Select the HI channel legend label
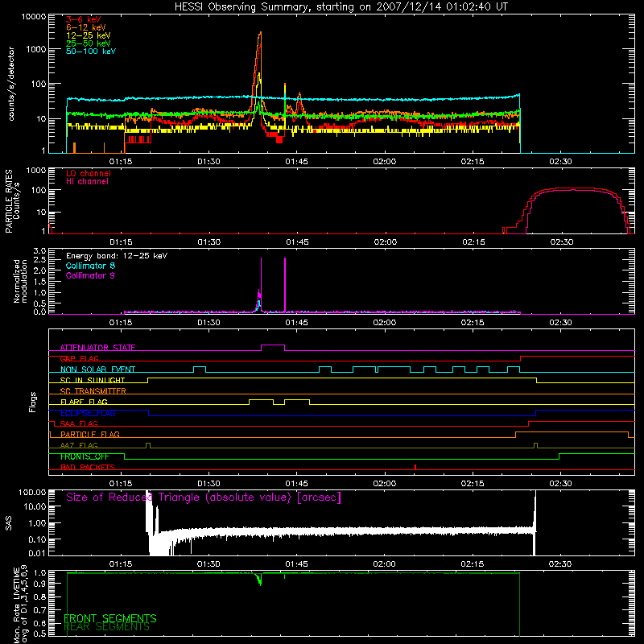The height and width of the screenshot is (644, 644). [x=87, y=182]
